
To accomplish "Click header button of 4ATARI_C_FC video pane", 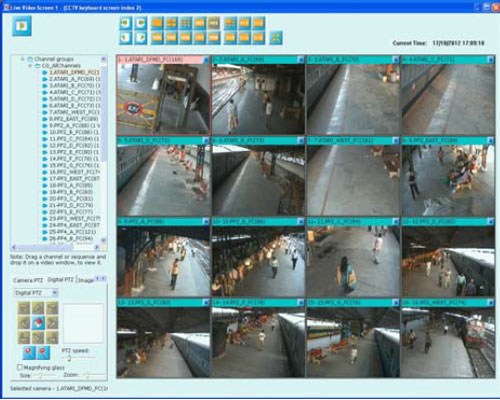I will (491, 60).
